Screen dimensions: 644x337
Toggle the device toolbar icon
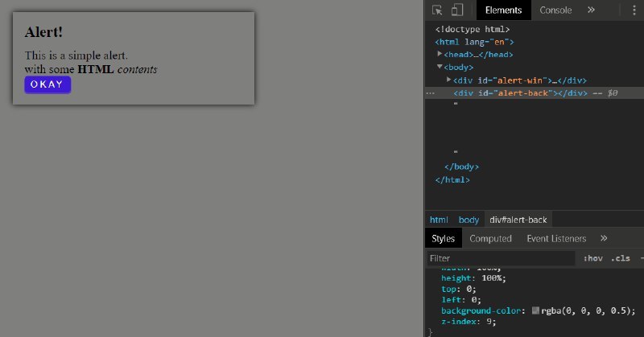457,10
